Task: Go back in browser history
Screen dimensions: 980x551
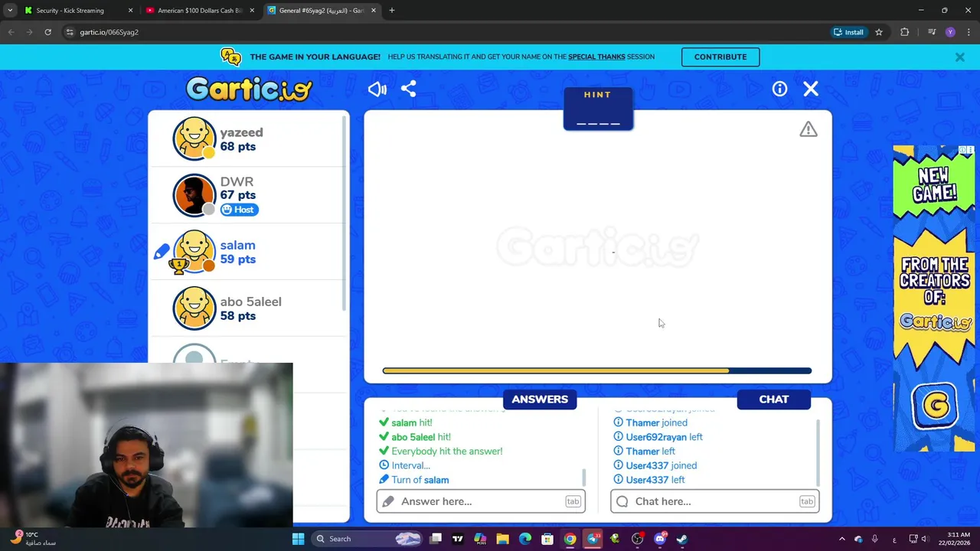Action: [x=11, y=32]
